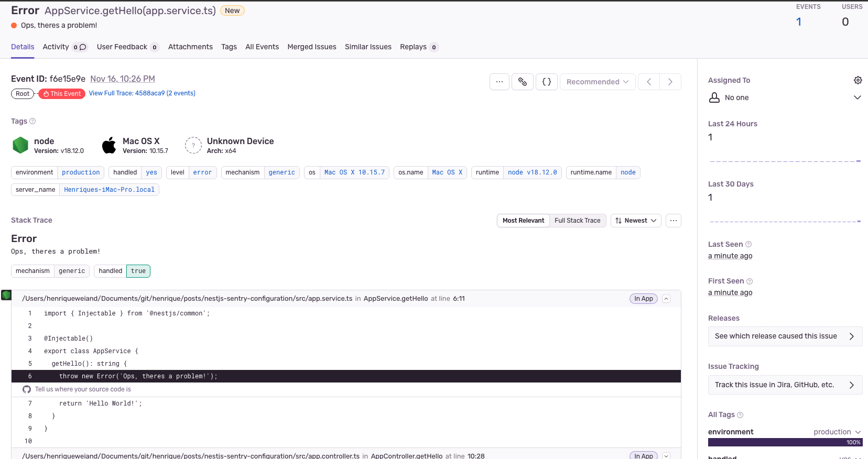868x459 pixels.
Task: Open View Full Trace 4588aca9 link
Action: click(x=142, y=93)
